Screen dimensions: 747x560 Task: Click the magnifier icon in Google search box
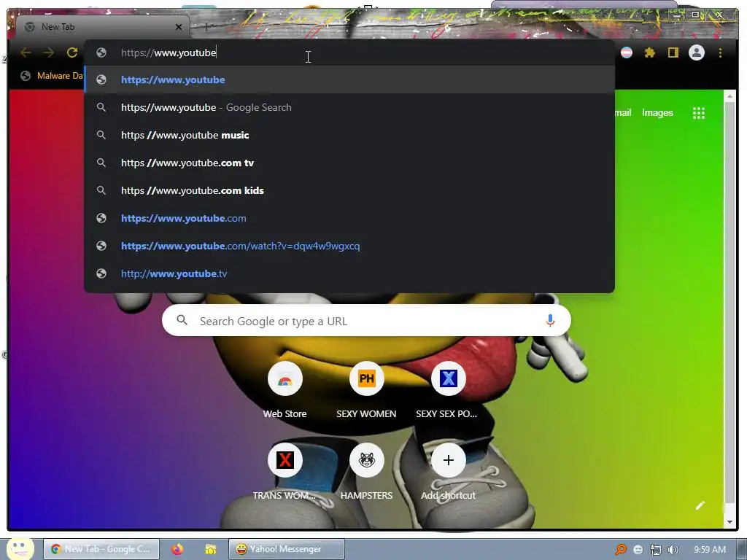[182, 321]
